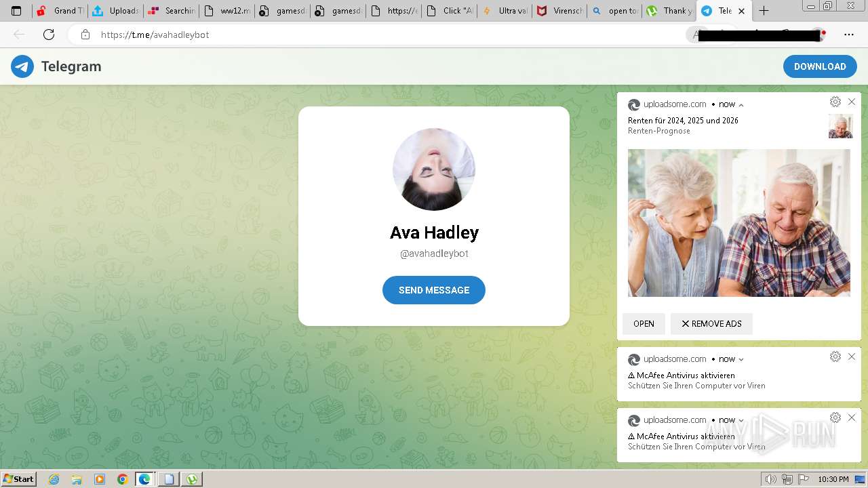868x488 pixels.
Task: Open settings gear of first McAfee notification
Action: tap(835, 357)
